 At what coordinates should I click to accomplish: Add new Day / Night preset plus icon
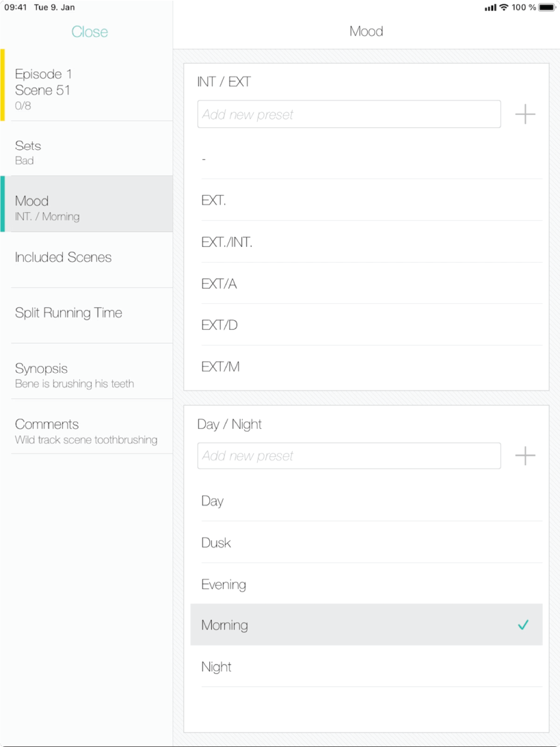pos(525,456)
